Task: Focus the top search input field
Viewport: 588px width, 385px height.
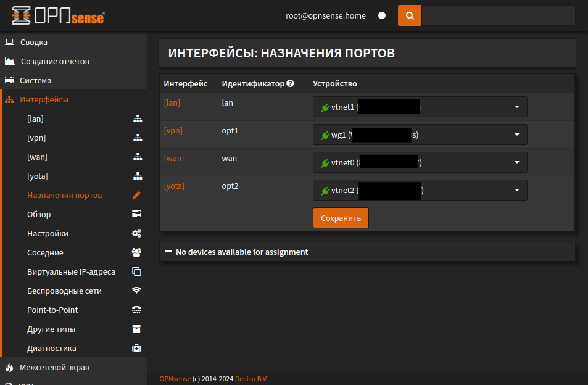Action: (498, 16)
